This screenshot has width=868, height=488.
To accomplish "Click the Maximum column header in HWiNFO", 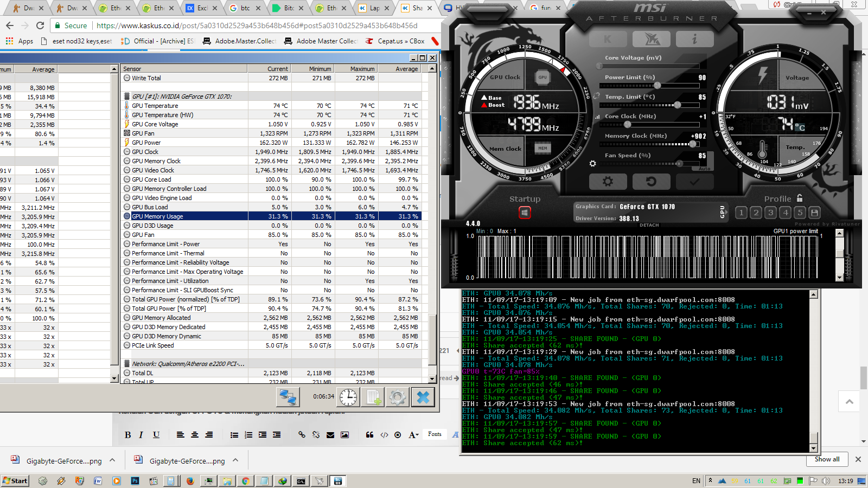I will click(356, 69).
